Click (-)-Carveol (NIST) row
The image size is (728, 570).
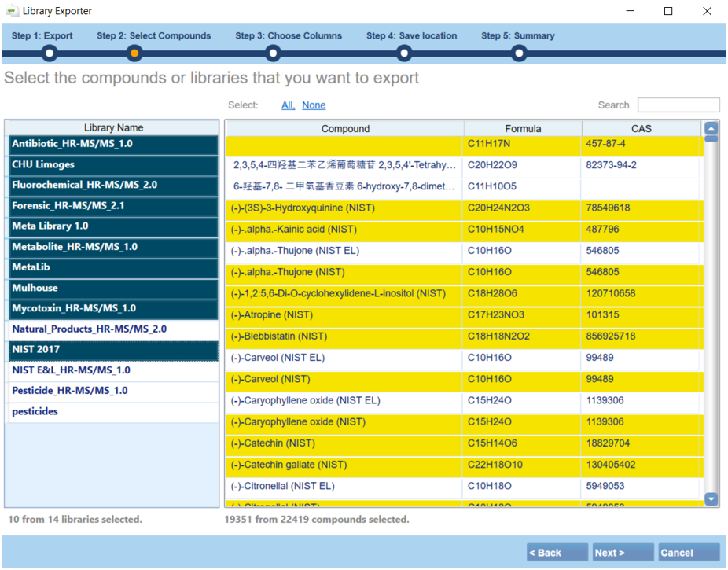click(465, 381)
